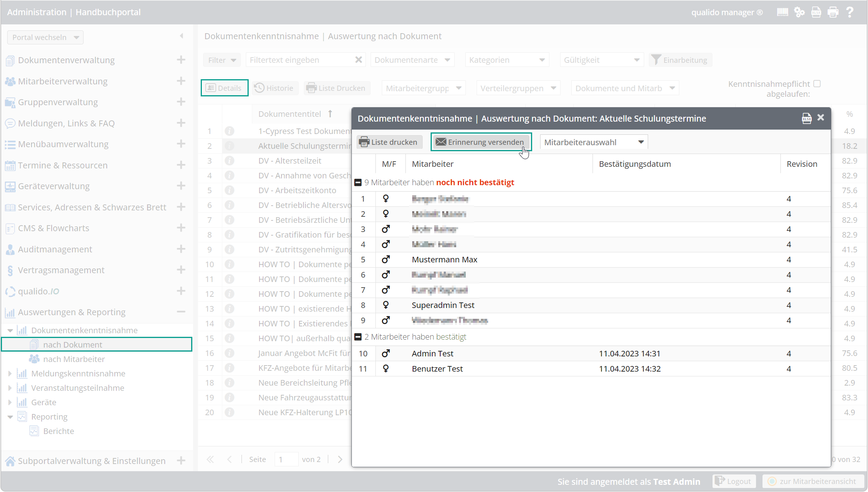Viewport: 868px width, 492px height.
Task: Close the Aktuelle Schulungstermine dialog
Action: (821, 117)
